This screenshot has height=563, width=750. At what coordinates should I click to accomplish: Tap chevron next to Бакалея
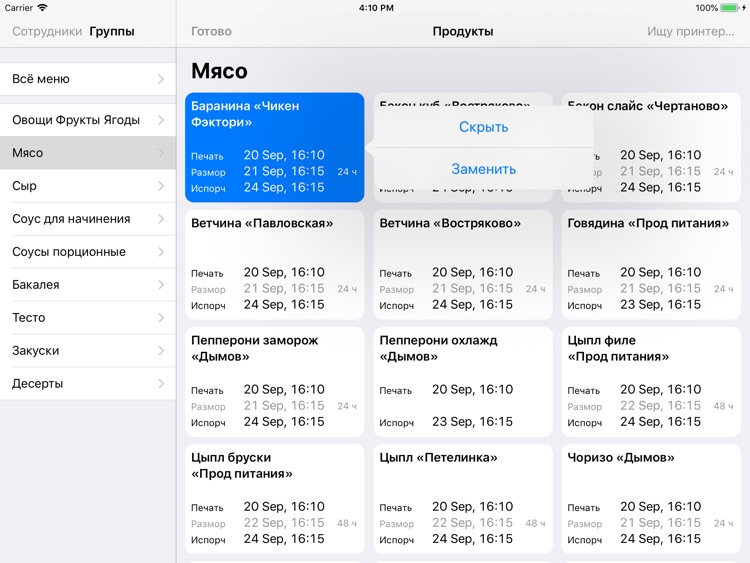pyautogui.click(x=161, y=285)
